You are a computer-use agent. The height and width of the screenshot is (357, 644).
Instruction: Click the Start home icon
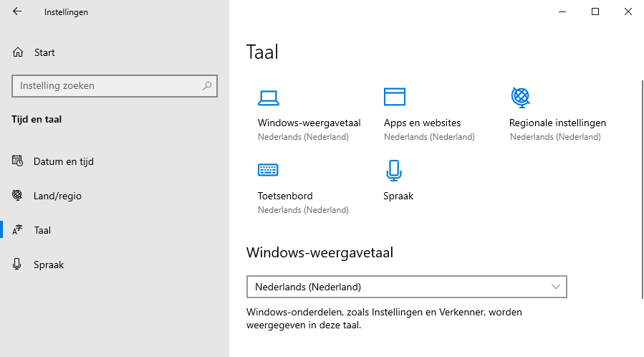click(x=18, y=52)
